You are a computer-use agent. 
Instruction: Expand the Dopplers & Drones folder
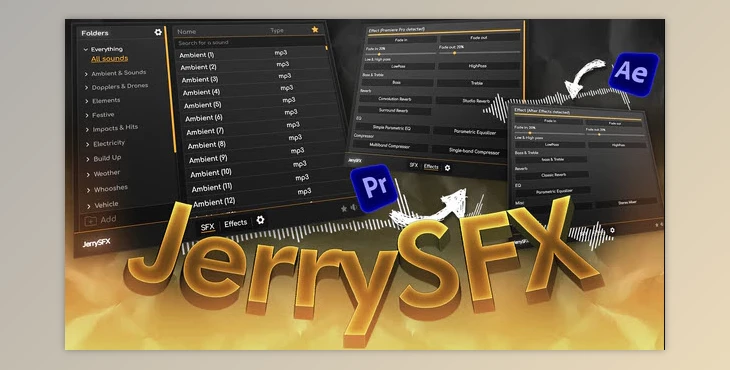click(x=86, y=87)
